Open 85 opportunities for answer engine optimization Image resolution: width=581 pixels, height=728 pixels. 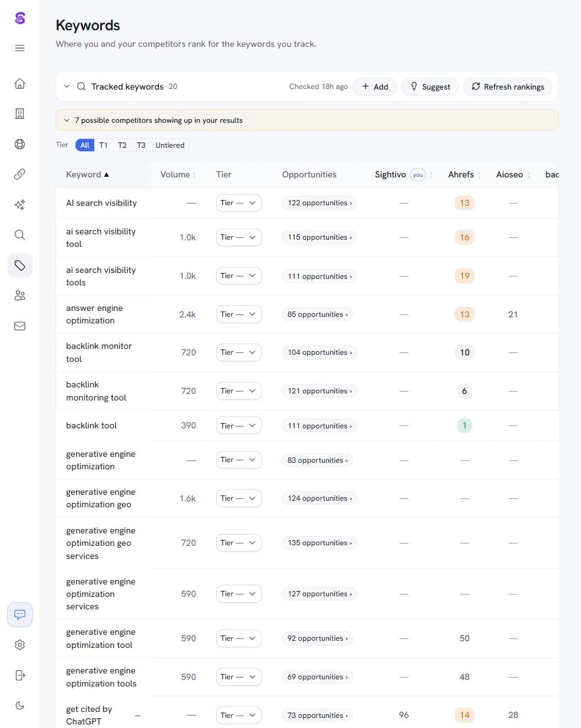[x=318, y=314]
